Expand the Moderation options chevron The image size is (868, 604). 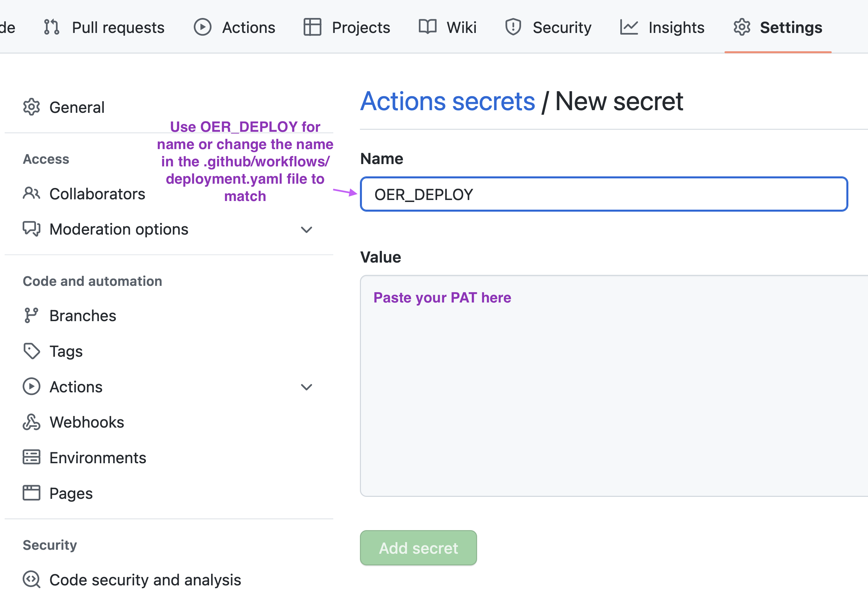point(306,229)
